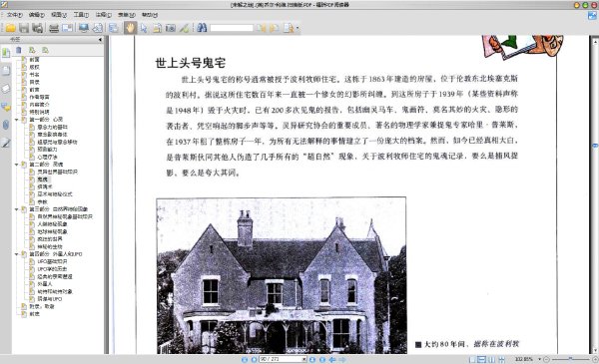Open search options dropdown arrow in toolbar
The image size is (599, 364).
pos(298,28)
